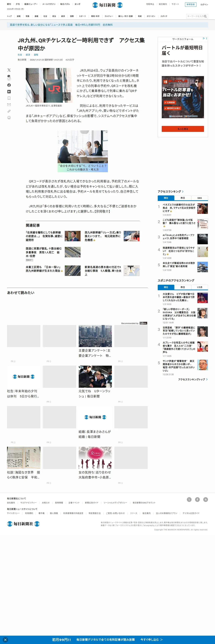This screenshot has width=215, height=644.
Task: Open 採用情報 footer link
Action: point(59,503)
